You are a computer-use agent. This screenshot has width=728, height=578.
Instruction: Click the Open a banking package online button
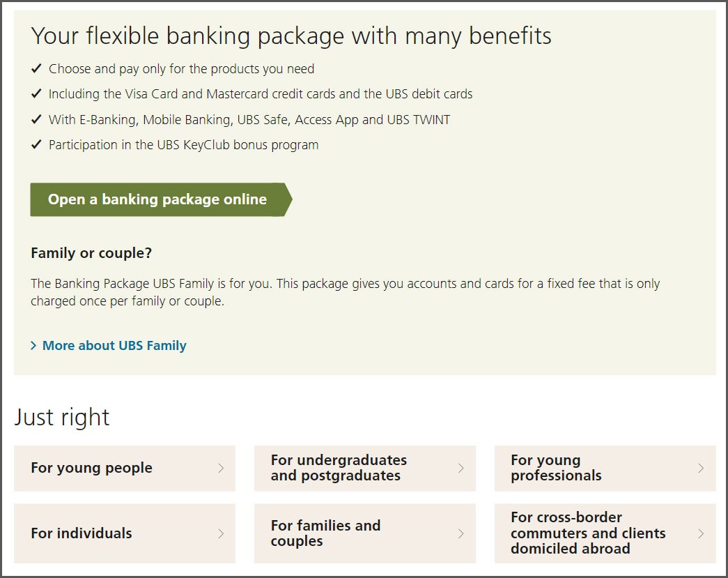[157, 200]
